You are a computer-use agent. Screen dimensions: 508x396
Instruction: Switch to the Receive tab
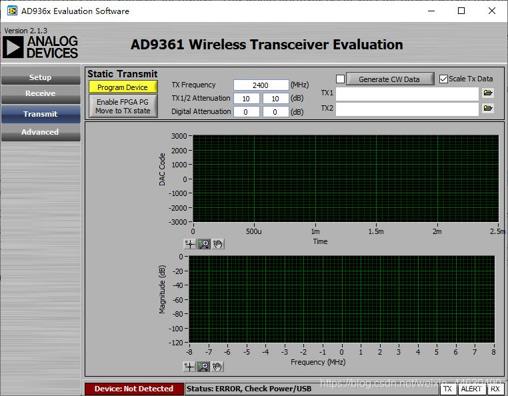tap(40, 94)
